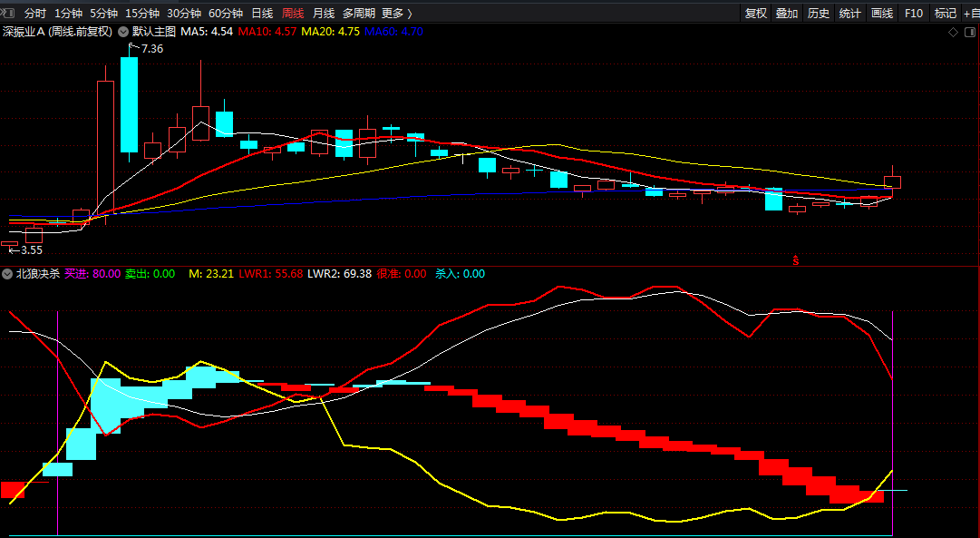Screen dimensions: 980x538
Task: Click the M: 23.21 indicator value
Action: pyautogui.click(x=211, y=274)
